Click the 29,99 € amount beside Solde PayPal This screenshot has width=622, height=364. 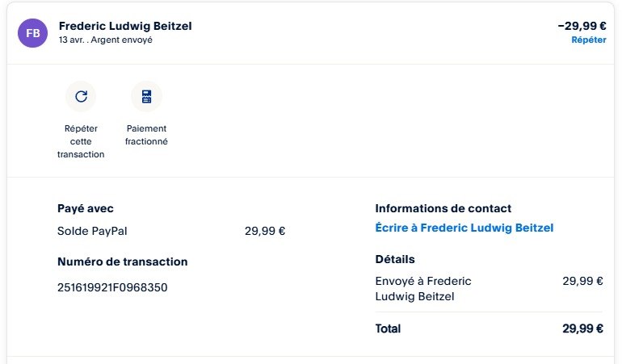[x=264, y=231]
